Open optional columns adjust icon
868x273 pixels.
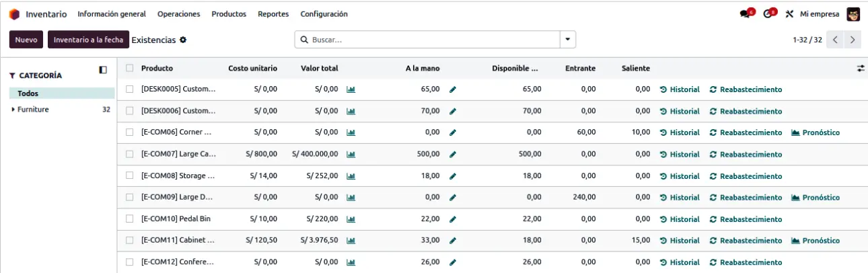point(860,69)
